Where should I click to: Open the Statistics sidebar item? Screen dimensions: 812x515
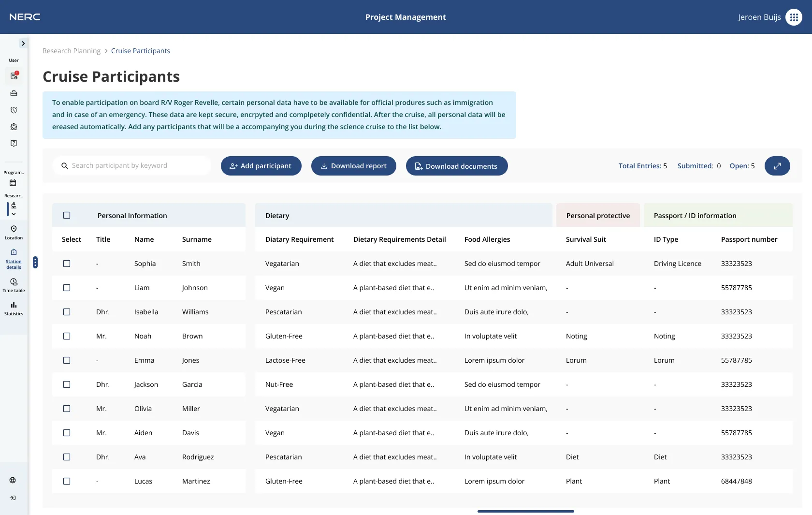pos(14,308)
